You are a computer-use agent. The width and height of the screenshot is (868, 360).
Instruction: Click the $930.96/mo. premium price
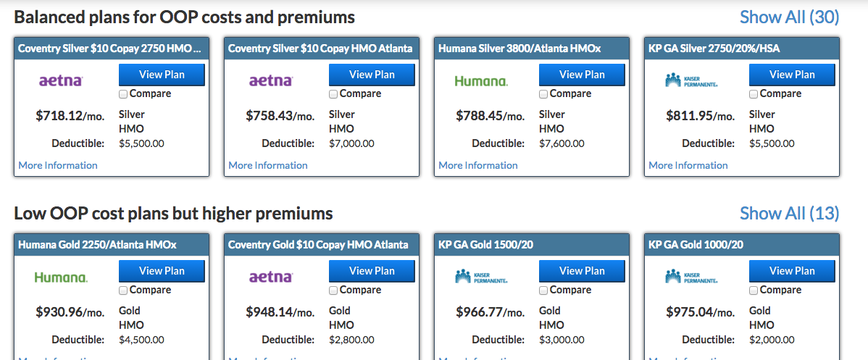click(x=70, y=312)
